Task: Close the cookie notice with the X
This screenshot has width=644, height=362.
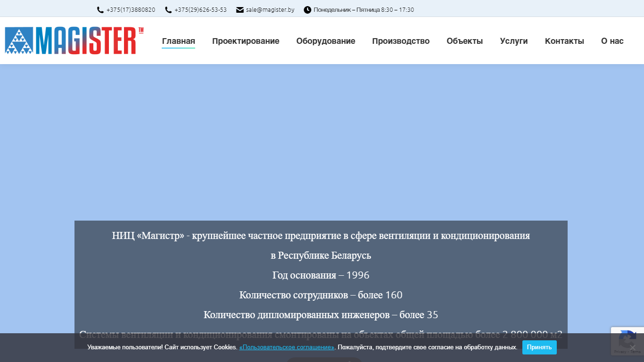Action: pos(633,348)
